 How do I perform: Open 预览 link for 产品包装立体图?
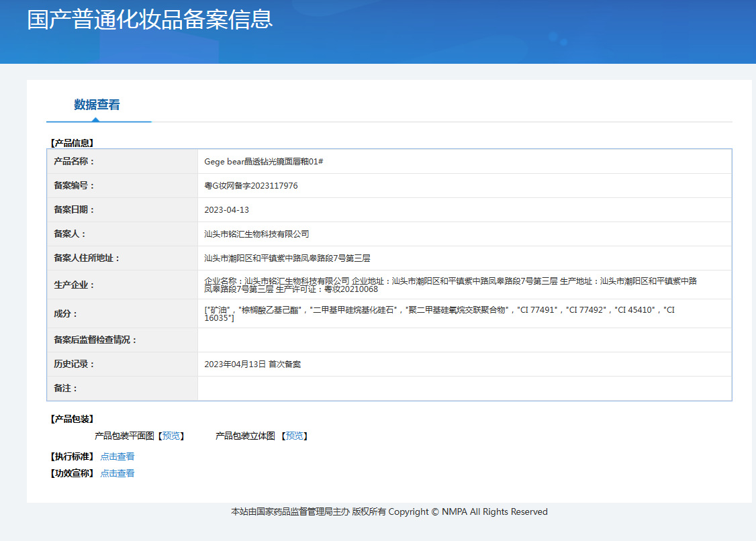tap(294, 436)
